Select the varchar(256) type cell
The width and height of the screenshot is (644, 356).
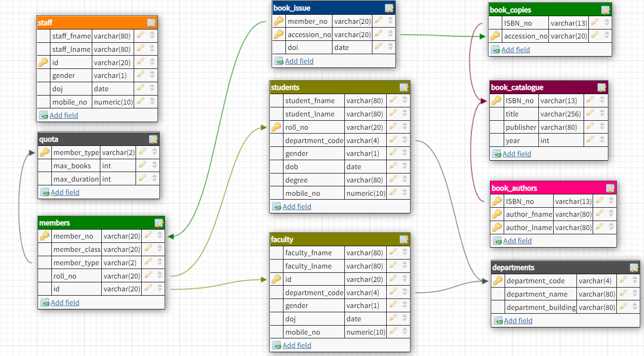point(561,114)
